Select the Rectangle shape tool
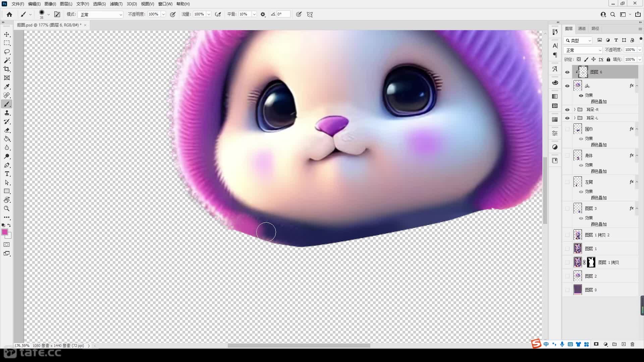The width and height of the screenshot is (644, 362). 7,191
